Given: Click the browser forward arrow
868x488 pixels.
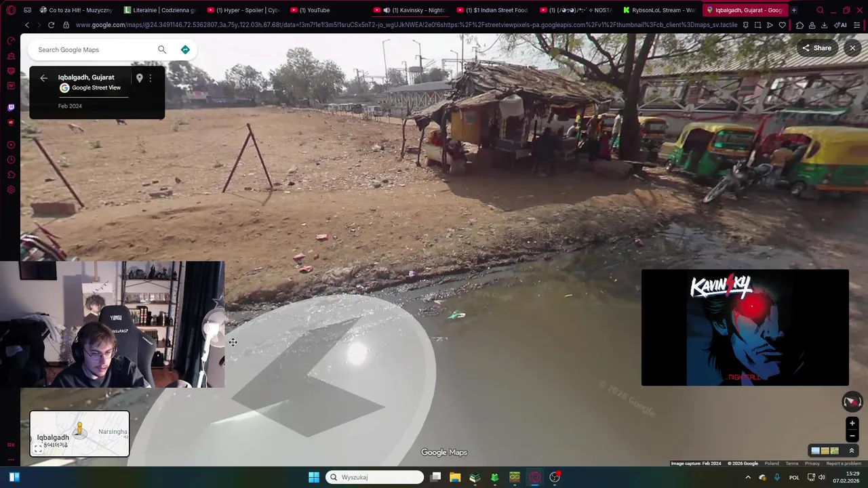Looking at the screenshot, I should pos(39,25).
